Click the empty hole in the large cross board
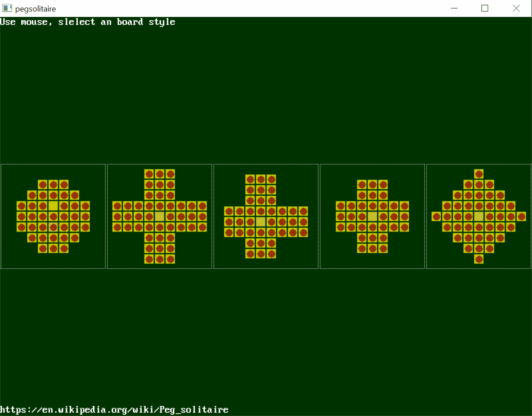The image size is (532, 416). click(x=160, y=216)
